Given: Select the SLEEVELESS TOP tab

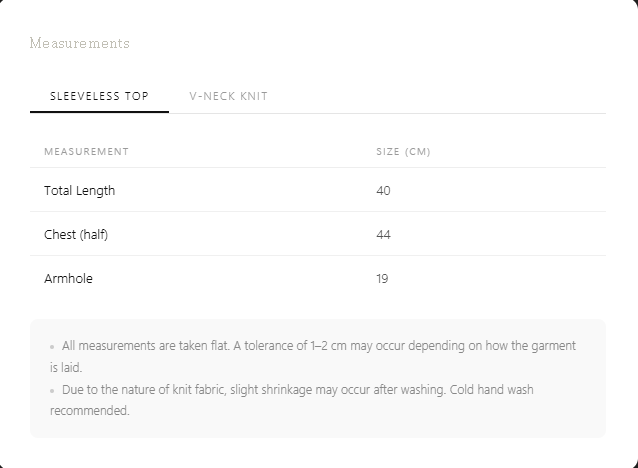Looking at the screenshot, I should [x=99, y=96].
